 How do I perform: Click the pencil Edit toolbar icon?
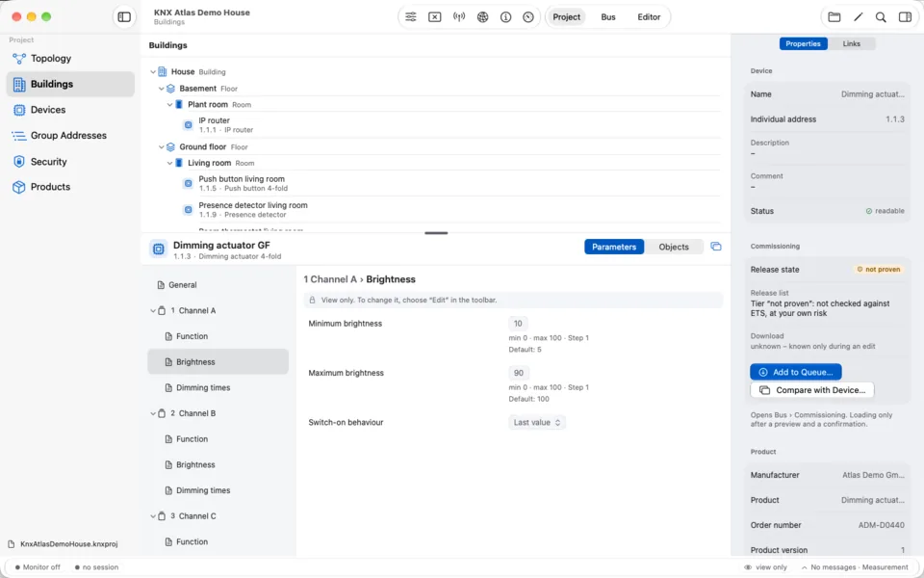(858, 17)
